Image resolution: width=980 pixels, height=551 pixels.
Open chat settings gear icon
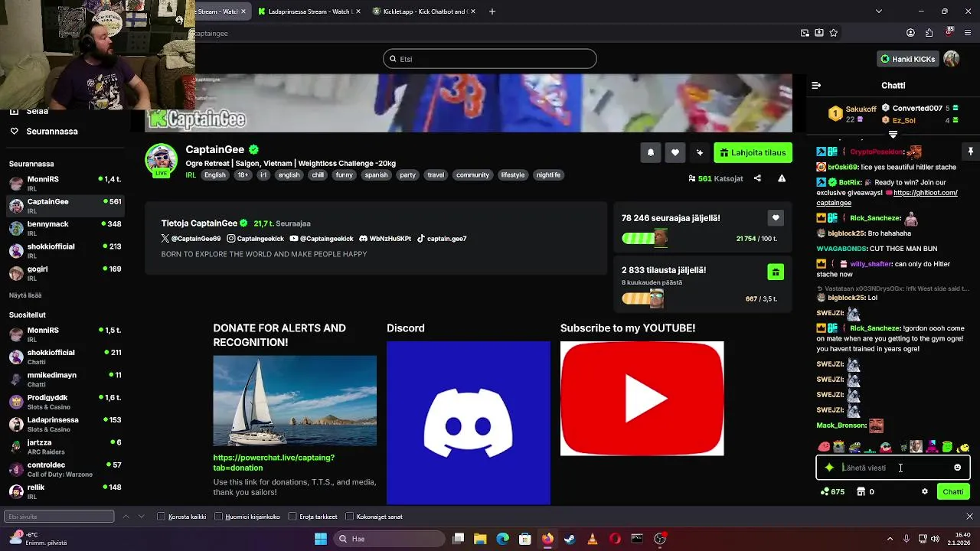[925, 491]
